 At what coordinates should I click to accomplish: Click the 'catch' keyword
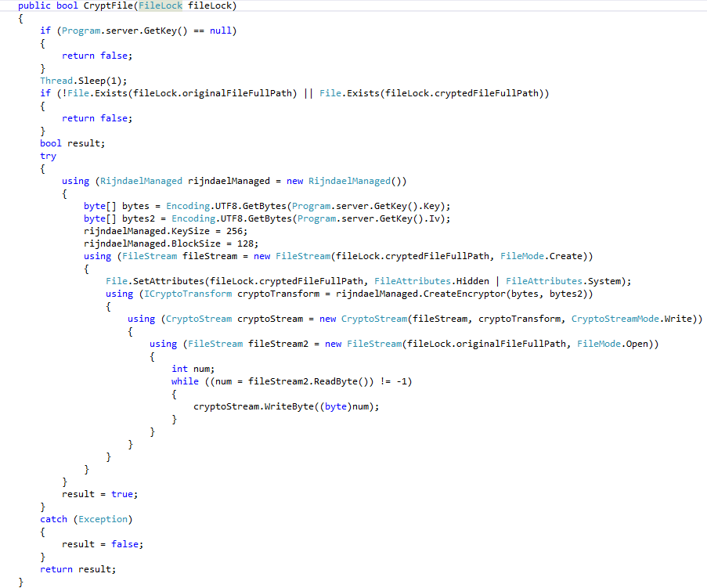(54, 519)
